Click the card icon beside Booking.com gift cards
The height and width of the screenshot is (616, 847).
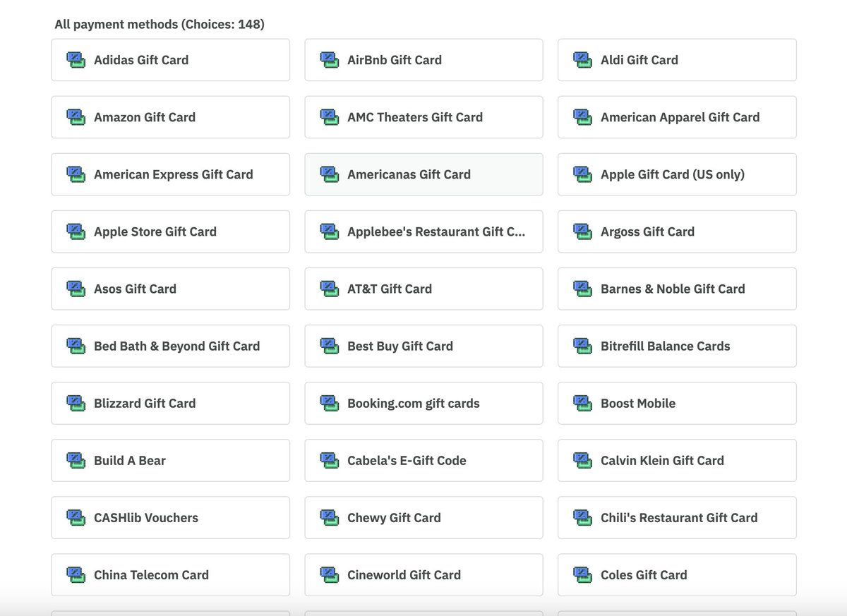tap(329, 403)
